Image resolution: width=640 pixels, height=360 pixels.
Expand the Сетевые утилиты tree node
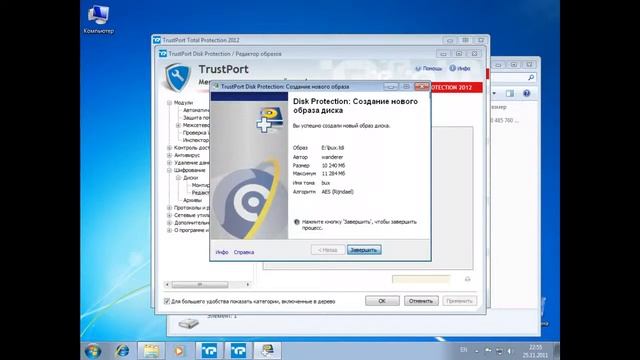point(169,215)
